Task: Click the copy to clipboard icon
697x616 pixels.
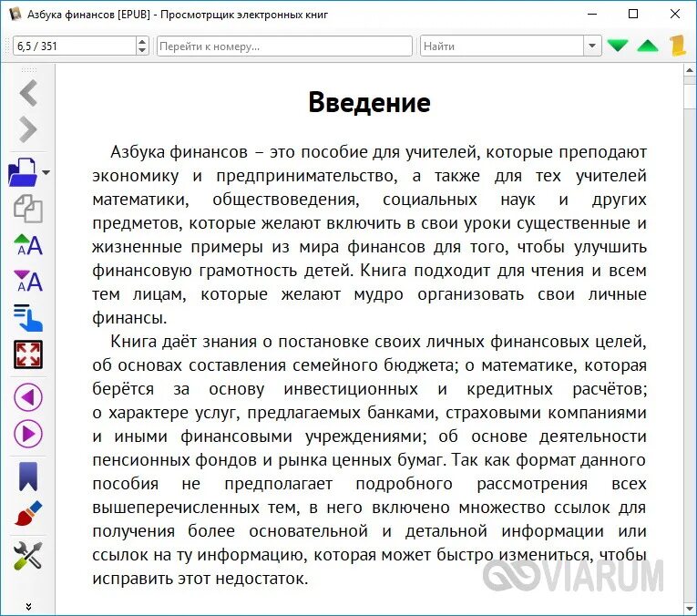Action: click(x=28, y=209)
